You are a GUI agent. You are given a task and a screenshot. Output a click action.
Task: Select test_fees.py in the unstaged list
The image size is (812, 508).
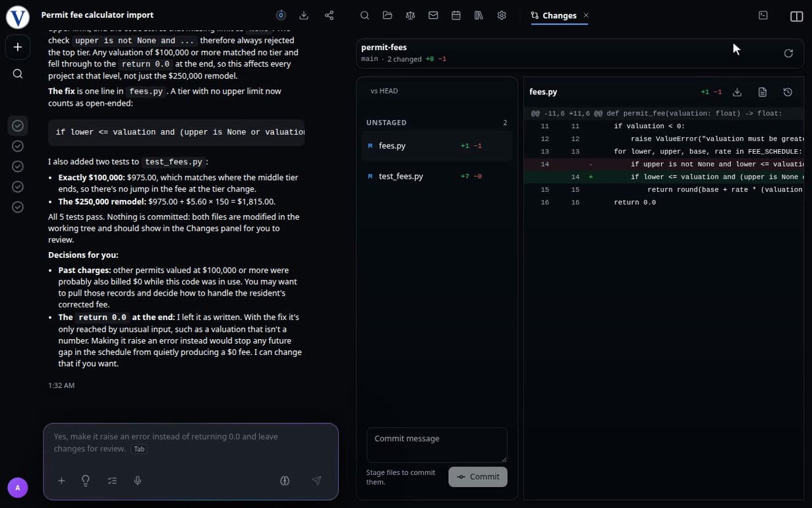click(437, 177)
